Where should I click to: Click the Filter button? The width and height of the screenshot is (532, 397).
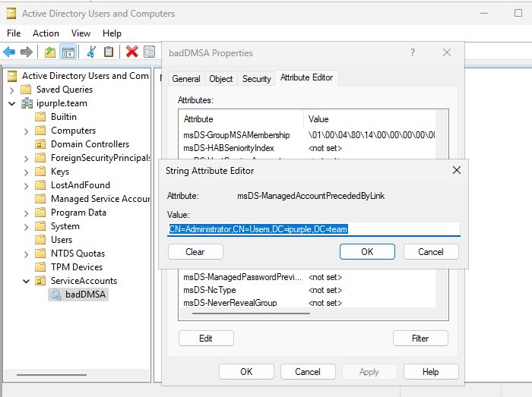[420, 339]
